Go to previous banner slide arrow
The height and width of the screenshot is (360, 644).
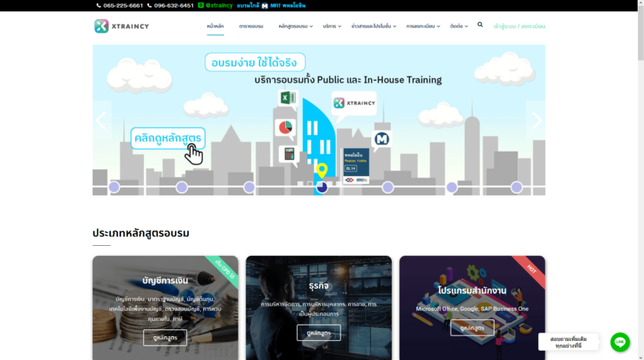pos(100,120)
